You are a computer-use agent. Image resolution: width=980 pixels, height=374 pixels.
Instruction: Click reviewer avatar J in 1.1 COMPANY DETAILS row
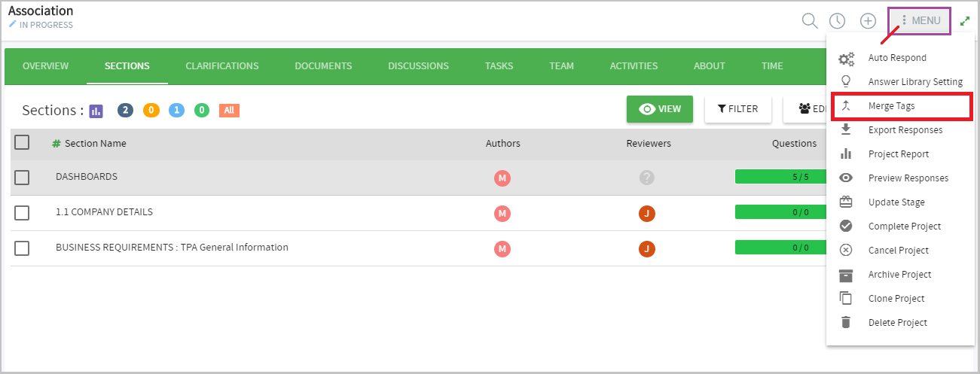coord(647,213)
